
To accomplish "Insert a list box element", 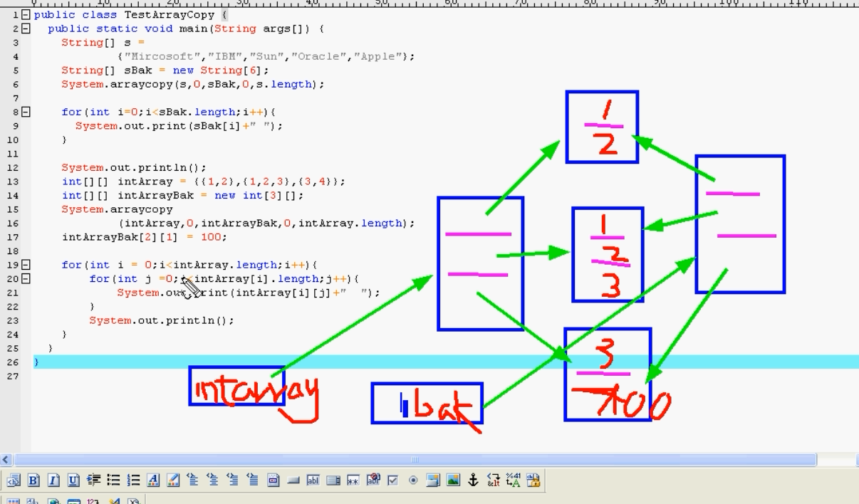I will (333, 481).
